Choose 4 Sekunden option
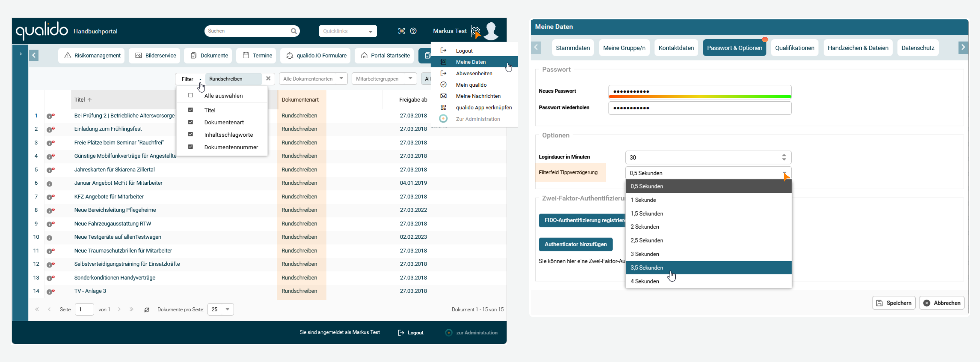The image size is (980, 362). [708, 281]
